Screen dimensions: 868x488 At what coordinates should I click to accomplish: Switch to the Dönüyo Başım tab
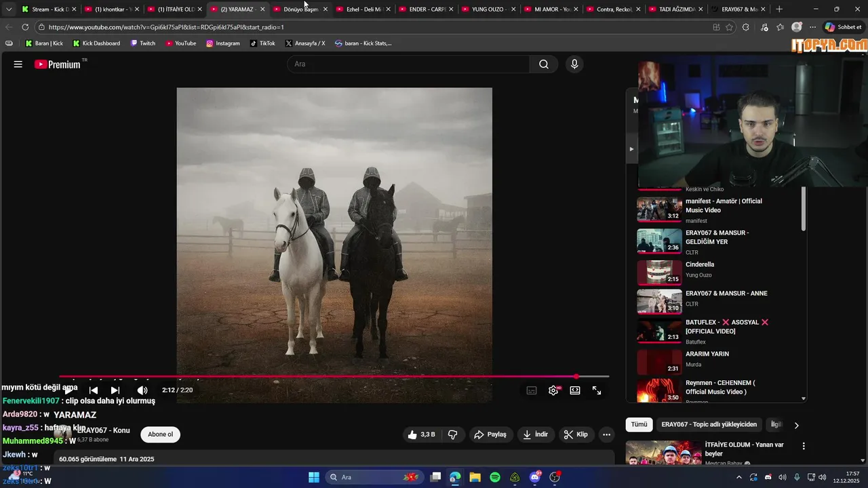tap(300, 9)
